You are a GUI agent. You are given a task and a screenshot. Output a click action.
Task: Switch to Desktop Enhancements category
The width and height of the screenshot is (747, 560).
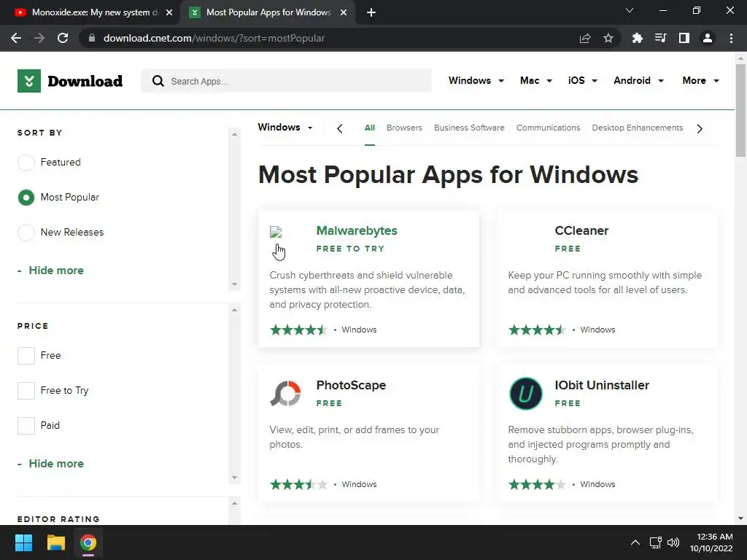click(x=637, y=128)
